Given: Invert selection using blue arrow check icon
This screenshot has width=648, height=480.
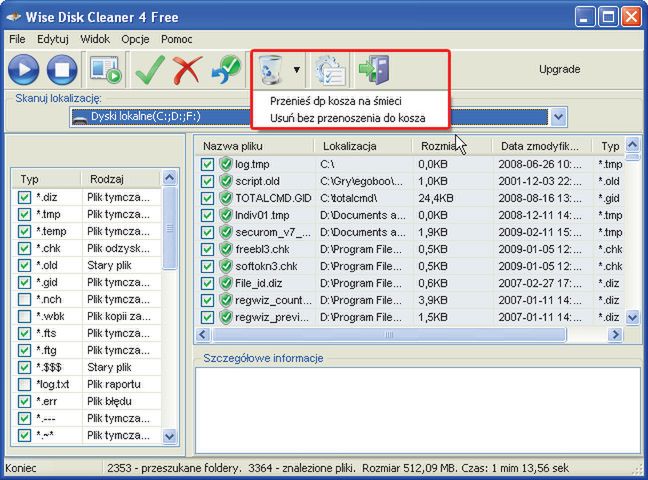Looking at the screenshot, I should tap(226, 69).
